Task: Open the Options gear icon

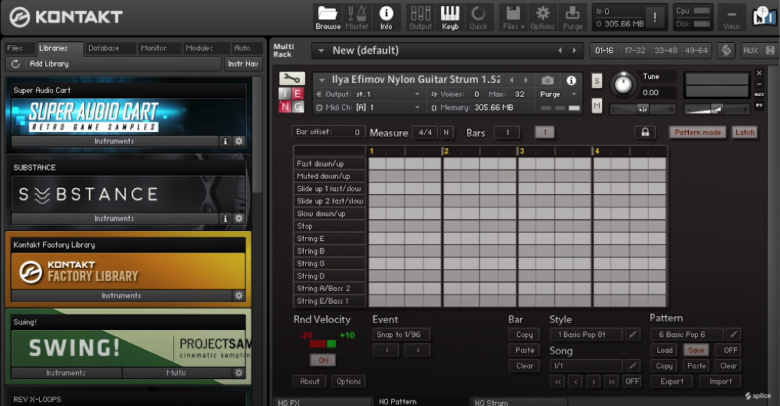Action: [x=542, y=17]
